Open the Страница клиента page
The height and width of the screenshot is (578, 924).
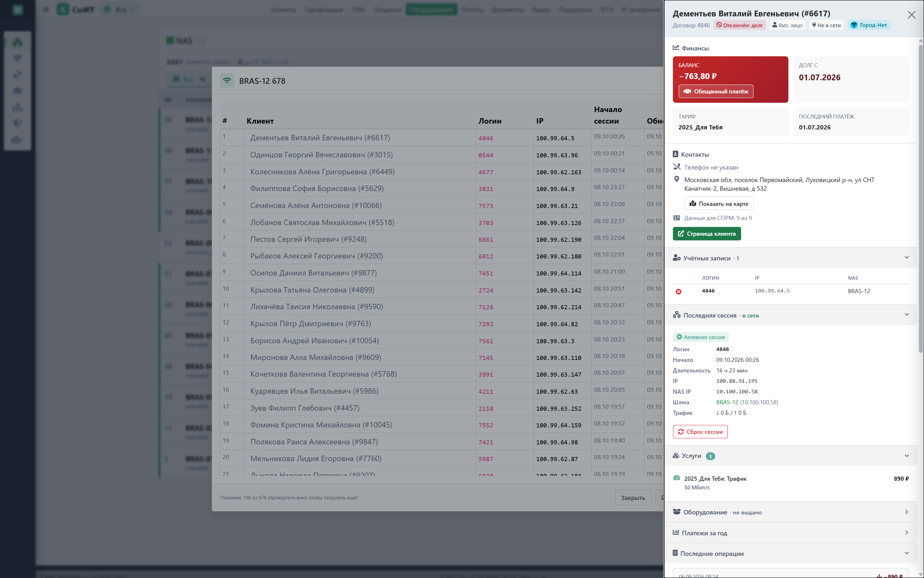click(707, 233)
